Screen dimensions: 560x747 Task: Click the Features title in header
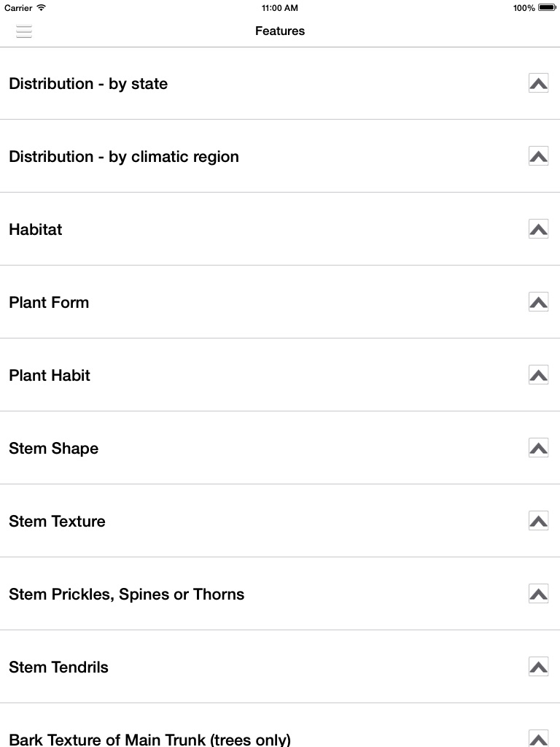click(280, 31)
